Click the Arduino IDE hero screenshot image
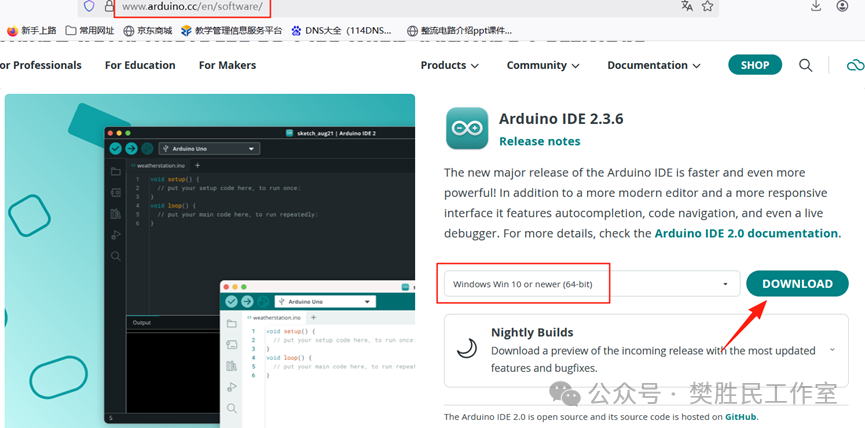Screen dimensions: 865x428 click(210, 260)
